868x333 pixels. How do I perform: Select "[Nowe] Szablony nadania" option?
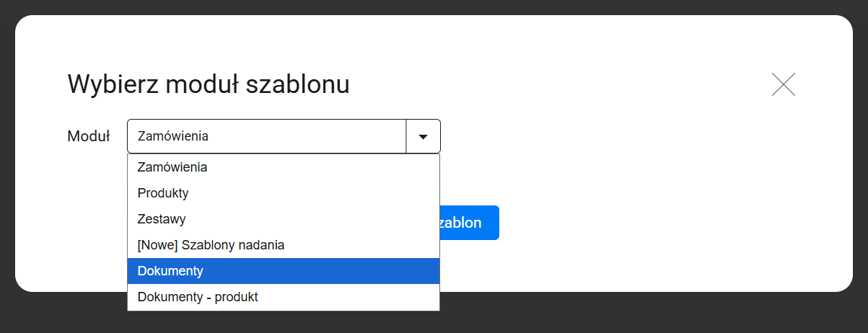[x=211, y=245]
